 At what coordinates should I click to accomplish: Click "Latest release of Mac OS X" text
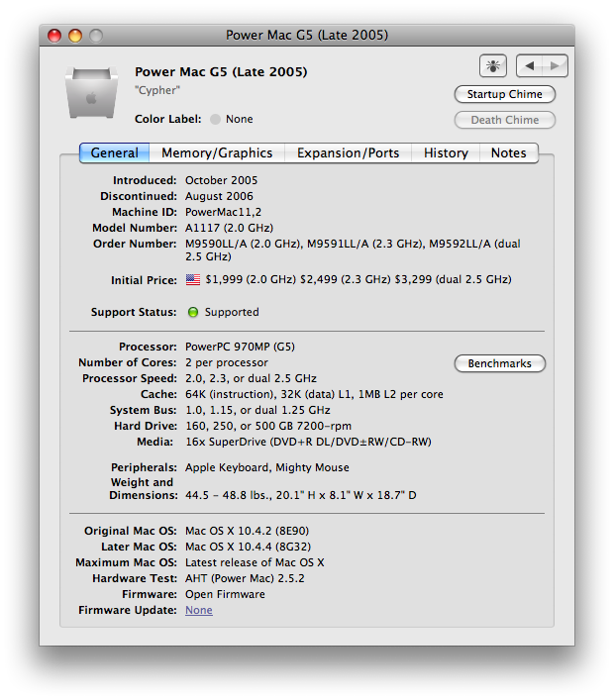[x=255, y=562]
